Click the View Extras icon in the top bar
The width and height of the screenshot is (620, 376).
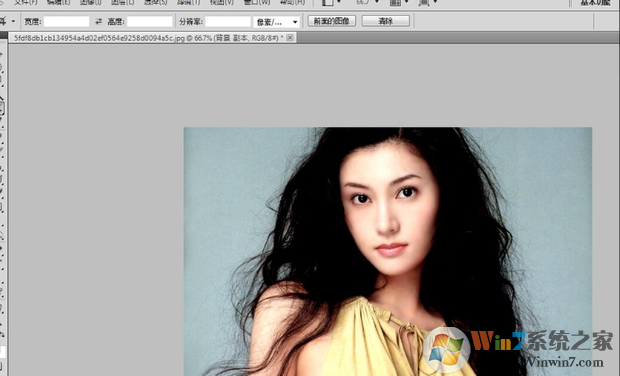point(331,2)
